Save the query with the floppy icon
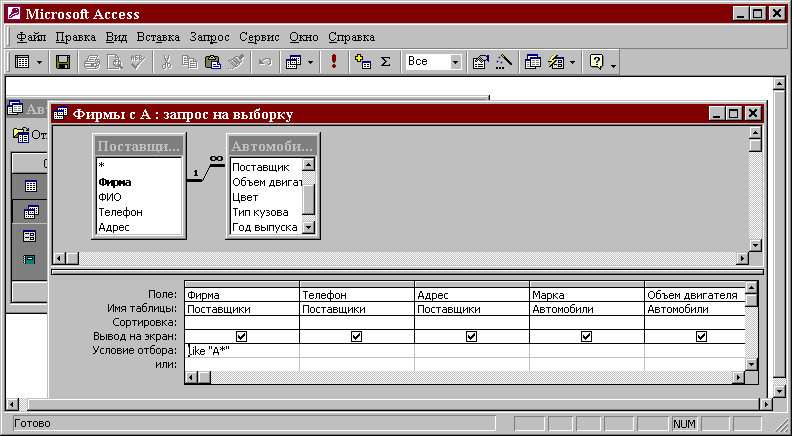The width and height of the screenshot is (792, 436). click(63, 62)
